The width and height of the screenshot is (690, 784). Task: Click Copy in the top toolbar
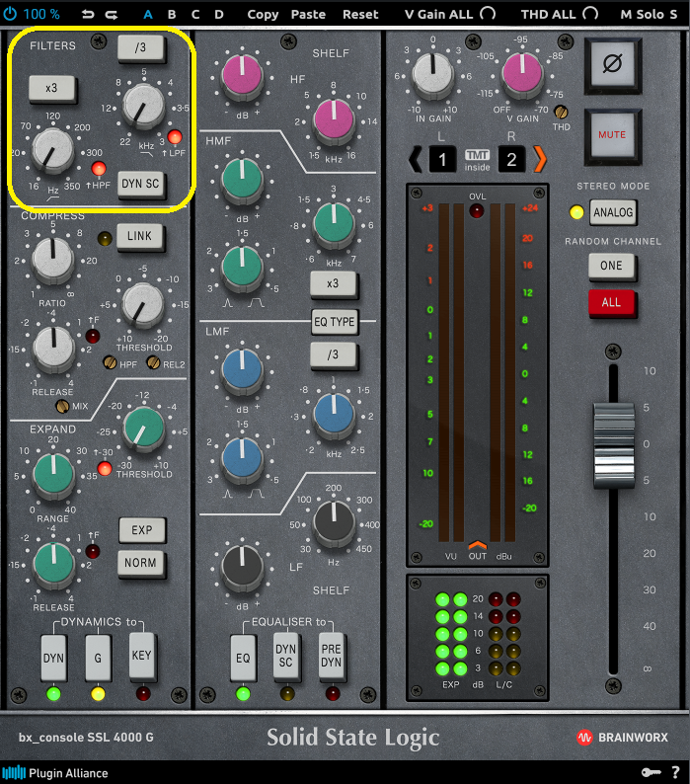tap(263, 15)
